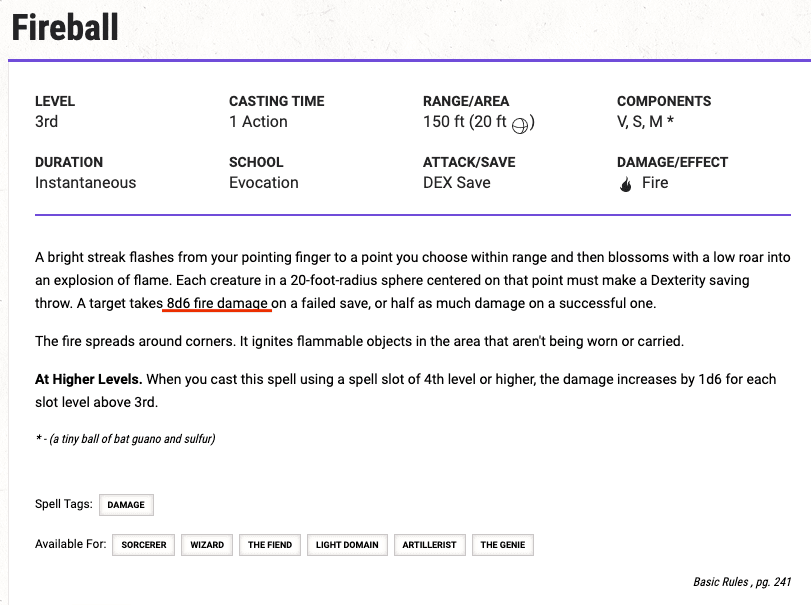The height and width of the screenshot is (605, 811).
Task: Click the COMPONENTS label
Action: tap(664, 101)
